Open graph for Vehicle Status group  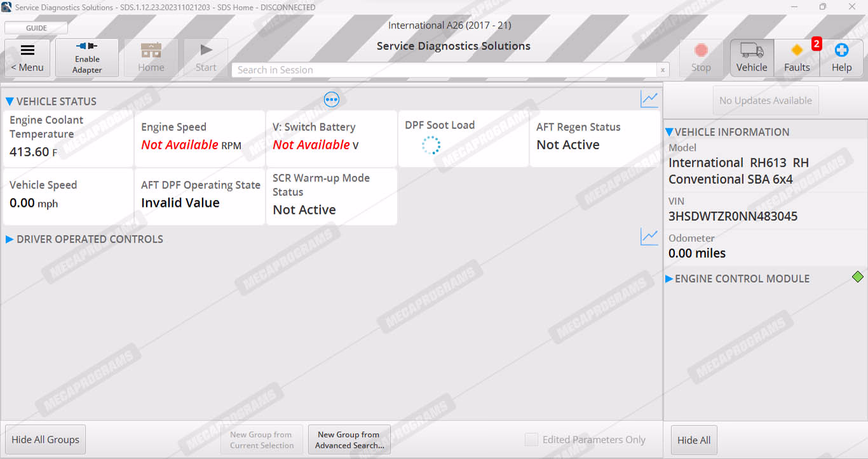coord(649,99)
